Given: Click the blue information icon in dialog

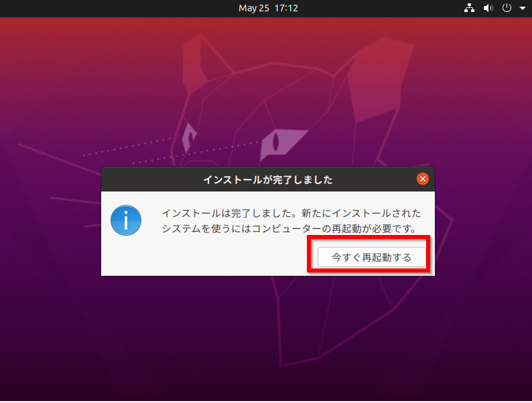Looking at the screenshot, I should (126, 220).
